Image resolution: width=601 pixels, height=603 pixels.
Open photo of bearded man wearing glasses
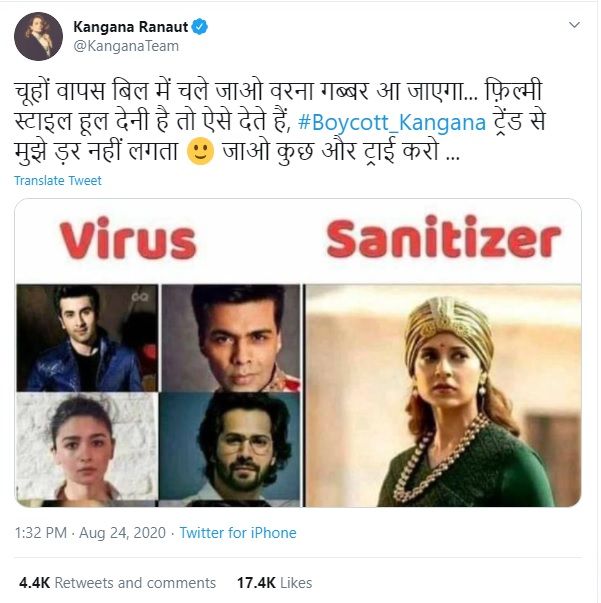[231, 446]
